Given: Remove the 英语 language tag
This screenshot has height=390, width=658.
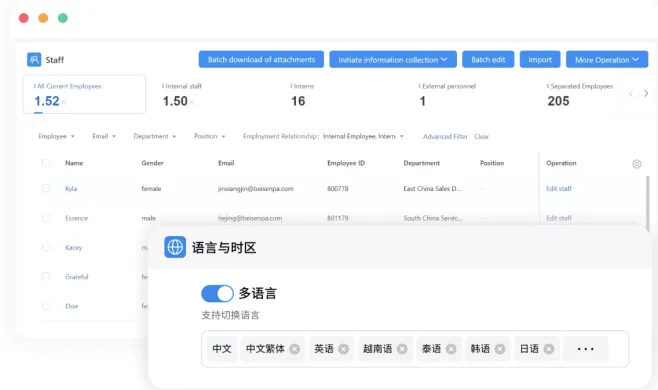Looking at the screenshot, I should [343, 349].
